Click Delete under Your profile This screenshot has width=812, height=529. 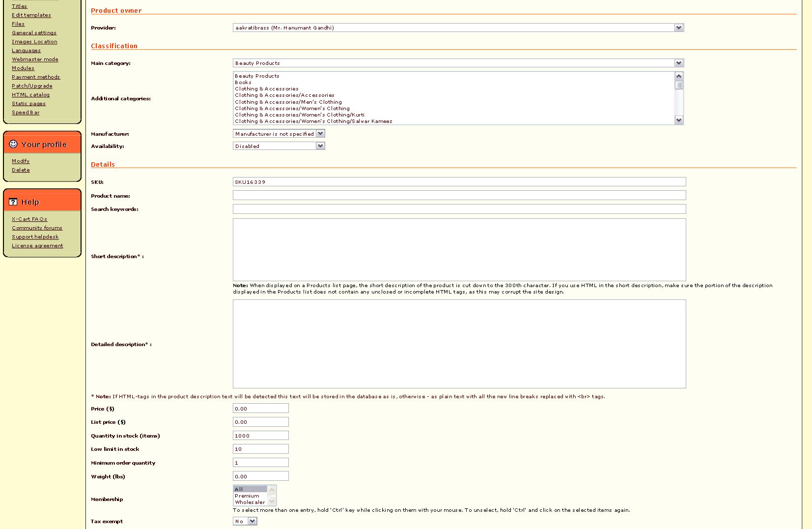21,170
